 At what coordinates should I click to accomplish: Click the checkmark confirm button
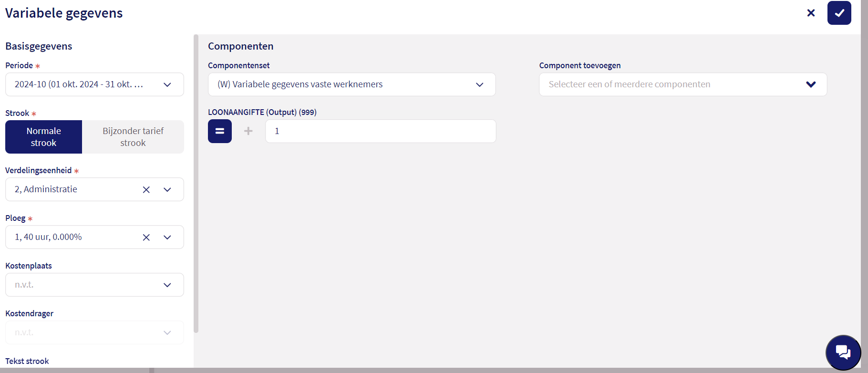click(839, 13)
